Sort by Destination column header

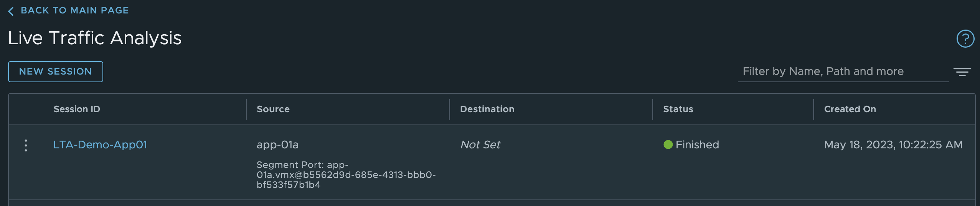click(x=487, y=109)
